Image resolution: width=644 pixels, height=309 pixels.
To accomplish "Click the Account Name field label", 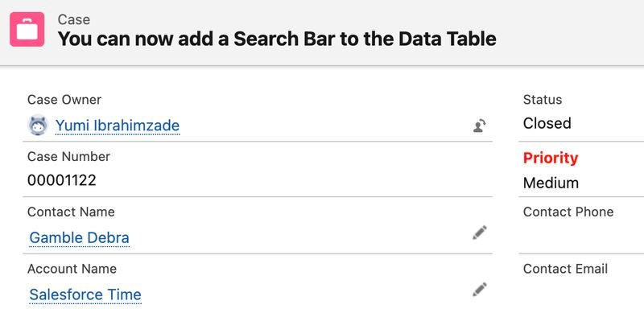I will [72, 269].
